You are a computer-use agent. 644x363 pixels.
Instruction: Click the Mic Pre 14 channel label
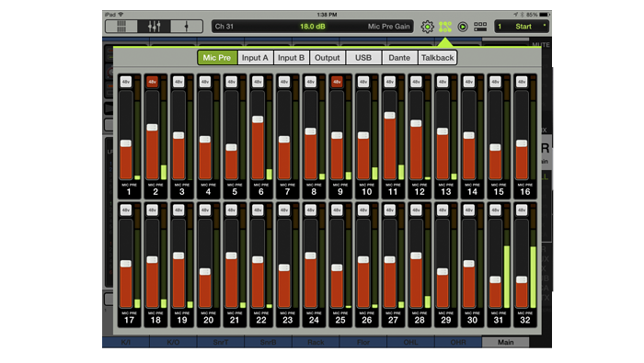coord(472,189)
